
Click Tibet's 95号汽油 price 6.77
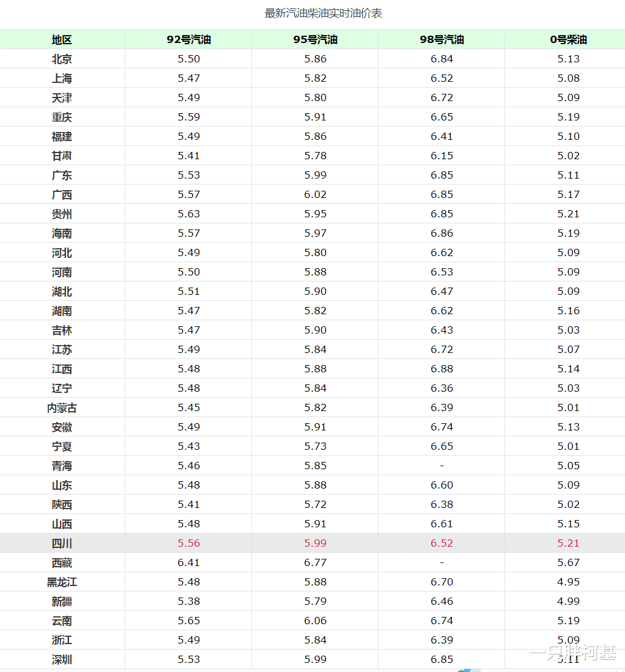314,562
